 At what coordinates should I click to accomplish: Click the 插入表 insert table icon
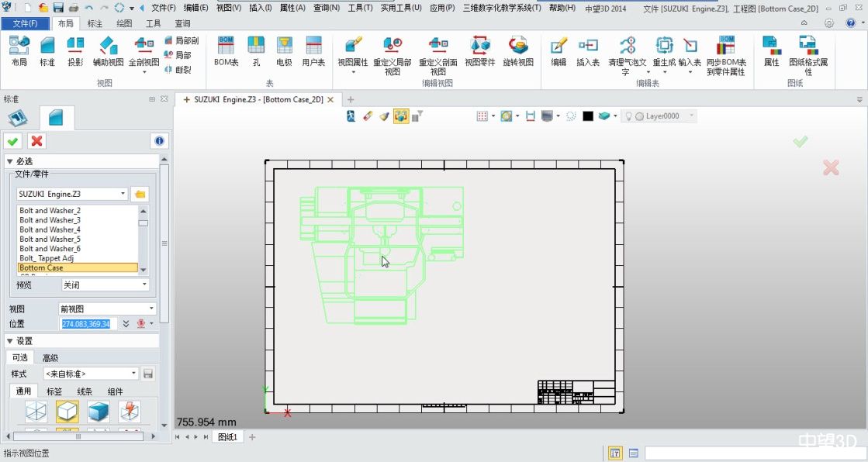click(x=588, y=48)
